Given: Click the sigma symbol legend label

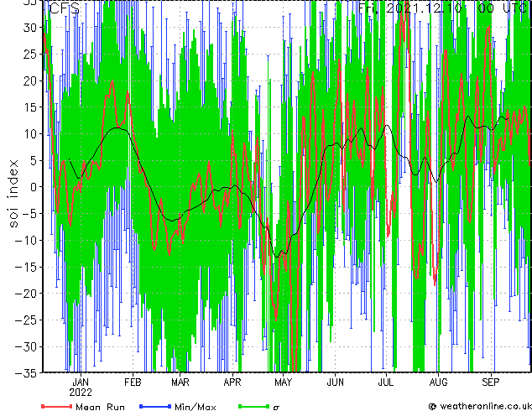Looking at the screenshot, I should coord(276,408).
